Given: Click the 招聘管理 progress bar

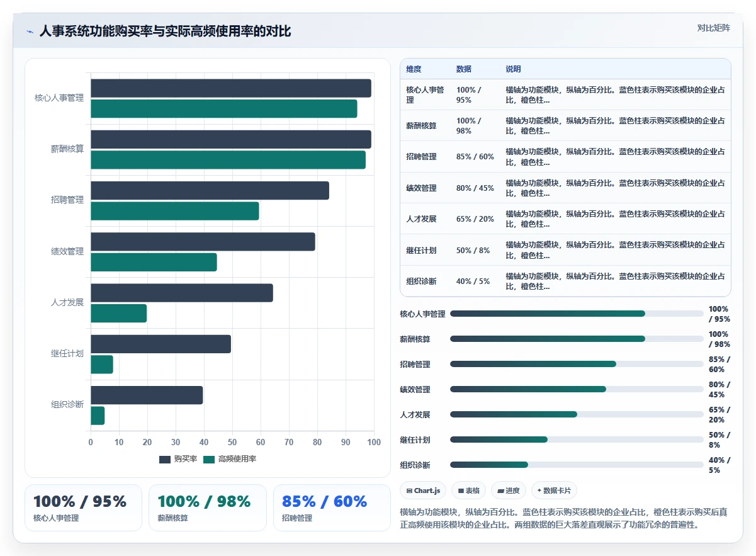Looking at the screenshot, I should [577, 364].
